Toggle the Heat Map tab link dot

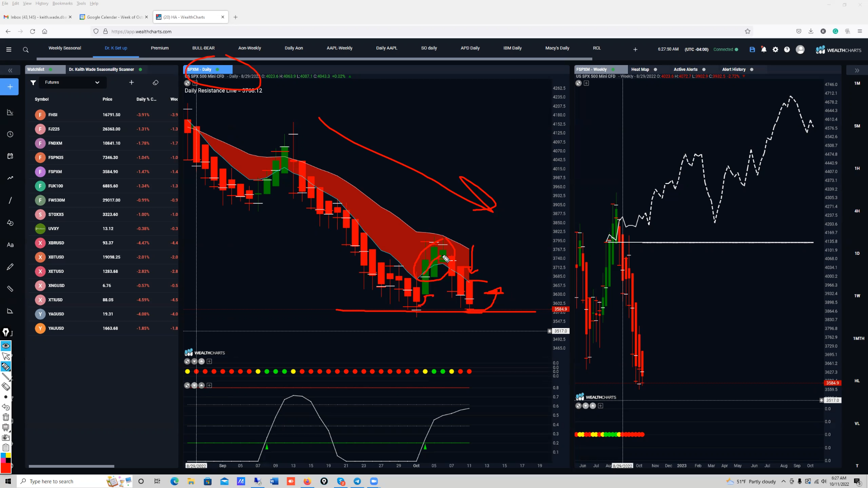point(656,69)
